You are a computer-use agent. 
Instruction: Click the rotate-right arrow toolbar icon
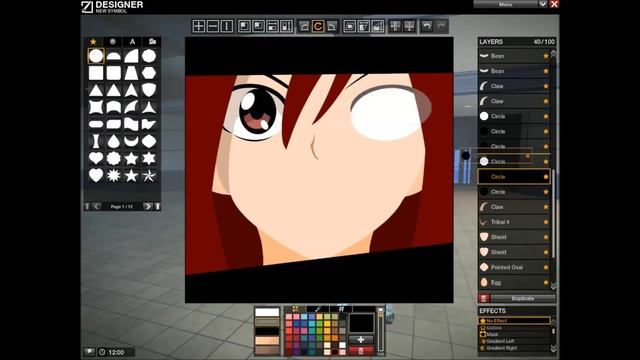point(332,26)
